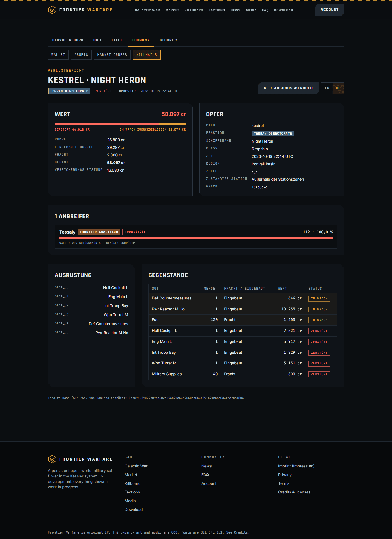The width and height of the screenshot is (392, 539).
Task: Switch language to EN
Action: tap(327, 88)
